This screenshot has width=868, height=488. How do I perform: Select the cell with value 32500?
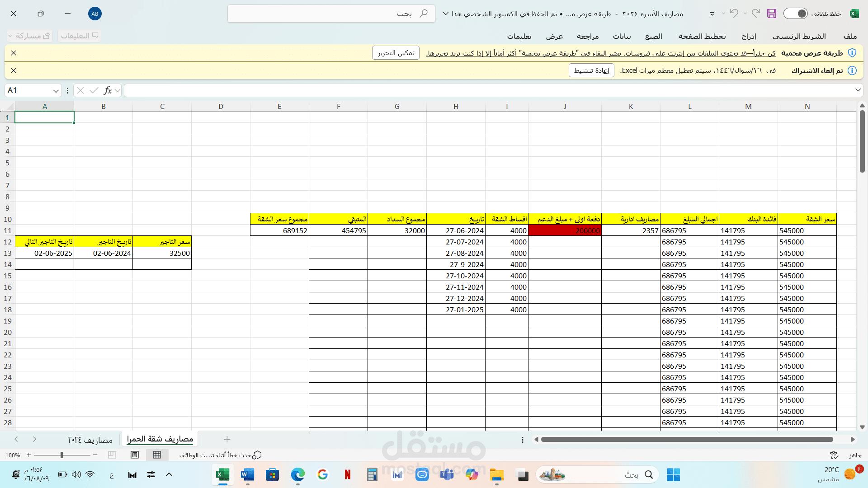162,253
